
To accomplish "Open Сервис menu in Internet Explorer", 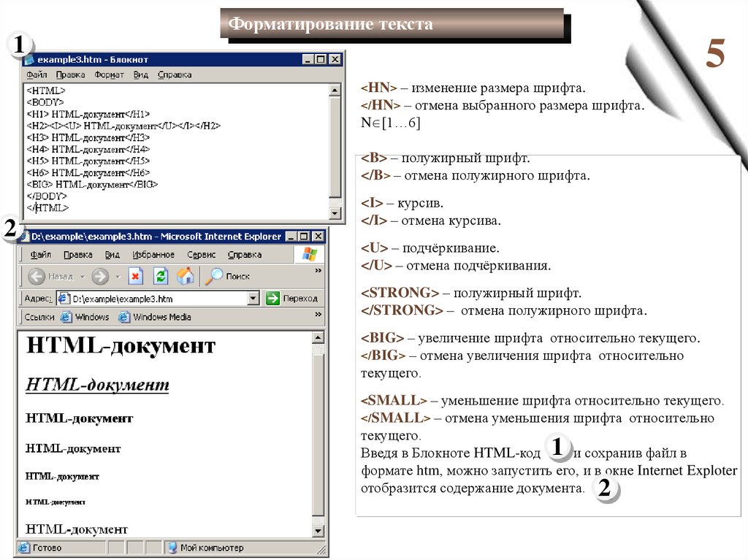I will (x=202, y=254).
